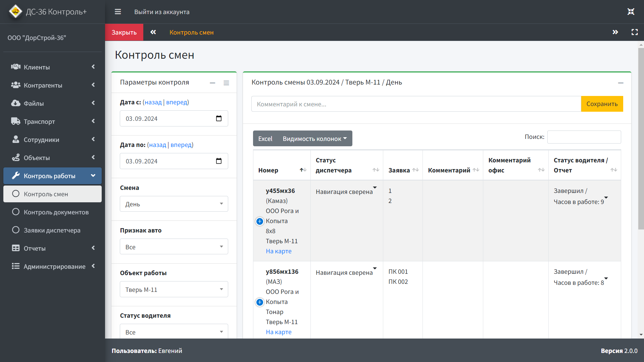
Task: Expand the Администрирование sidebar menu
Action: click(52, 266)
